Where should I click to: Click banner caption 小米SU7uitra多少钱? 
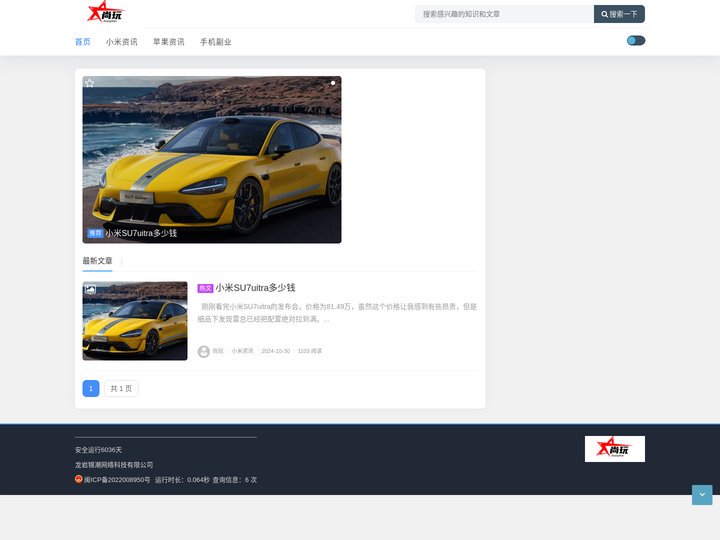click(141, 233)
